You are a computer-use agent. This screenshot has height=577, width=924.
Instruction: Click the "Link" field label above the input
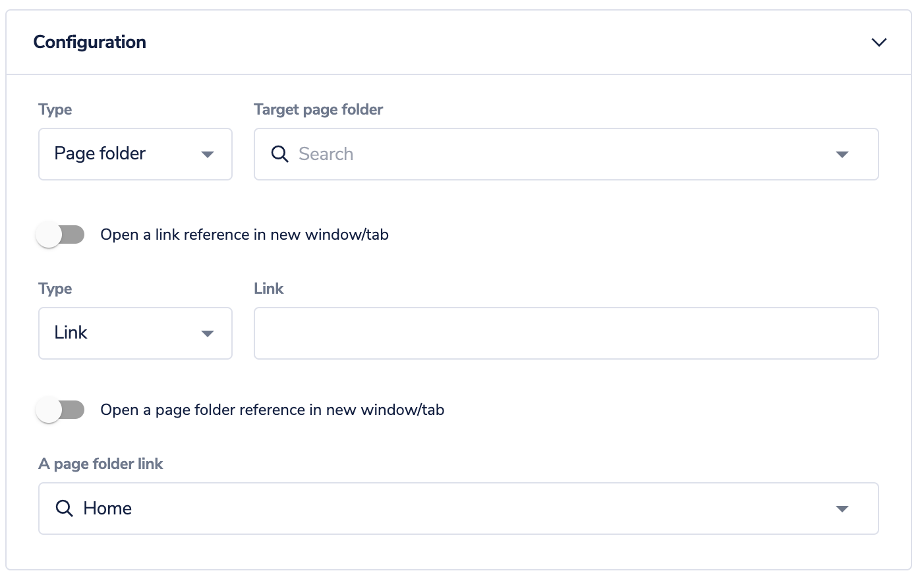269,288
